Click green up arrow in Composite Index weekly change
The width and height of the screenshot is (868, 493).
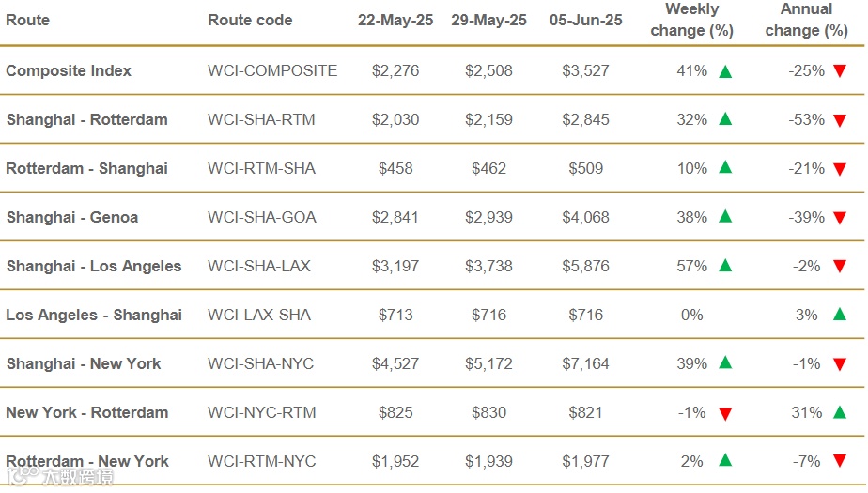point(724,71)
